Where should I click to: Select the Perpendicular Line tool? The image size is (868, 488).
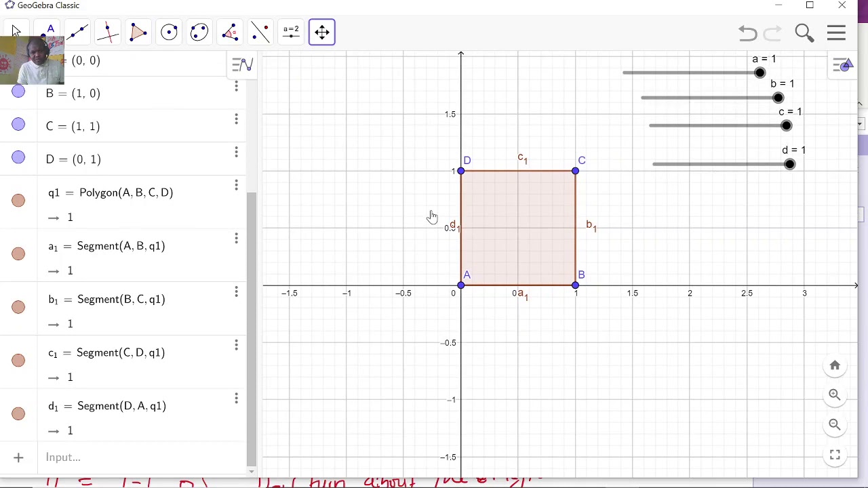(x=108, y=32)
